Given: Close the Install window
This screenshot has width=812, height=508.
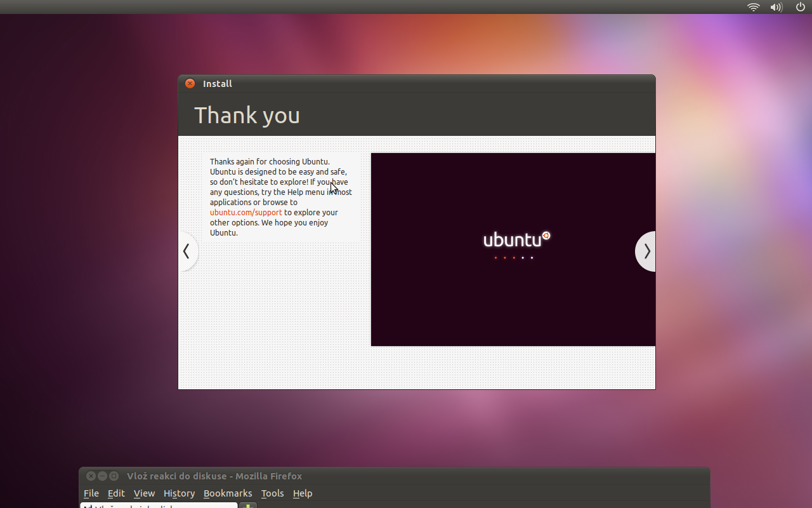Looking at the screenshot, I should pyautogui.click(x=190, y=83).
